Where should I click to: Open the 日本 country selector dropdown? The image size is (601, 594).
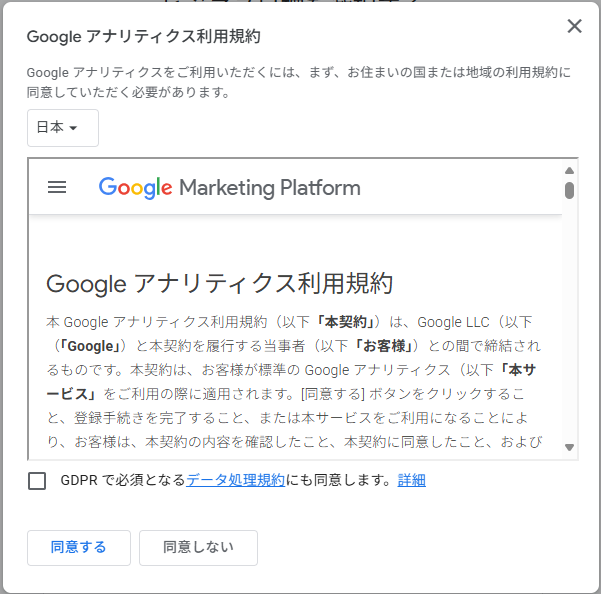[63, 128]
